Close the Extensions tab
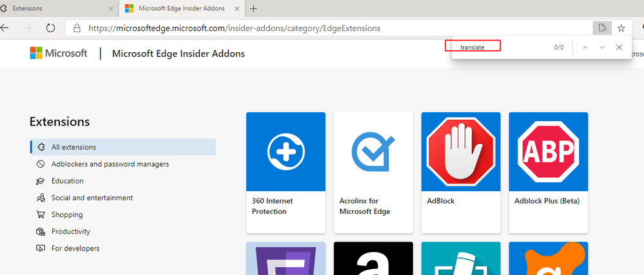This screenshot has width=644, height=275. (x=111, y=8)
